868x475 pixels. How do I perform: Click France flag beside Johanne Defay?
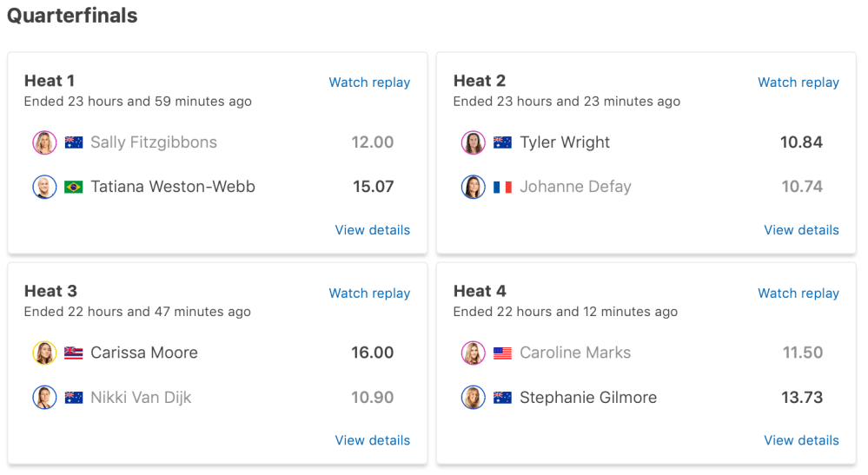pyautogui.click(x=502, y=187)
